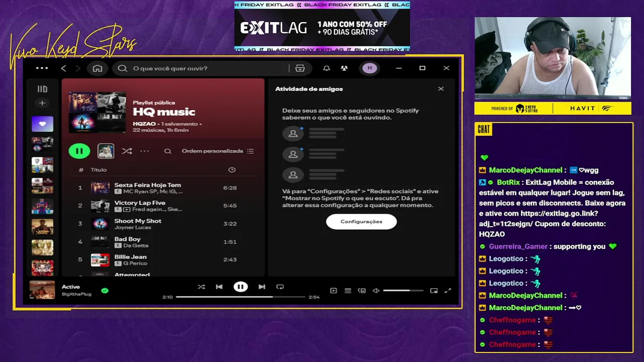Open the HQ music playlist cover art
The height and width of the screenshot is (362, 644).
[x=98, y=112]
